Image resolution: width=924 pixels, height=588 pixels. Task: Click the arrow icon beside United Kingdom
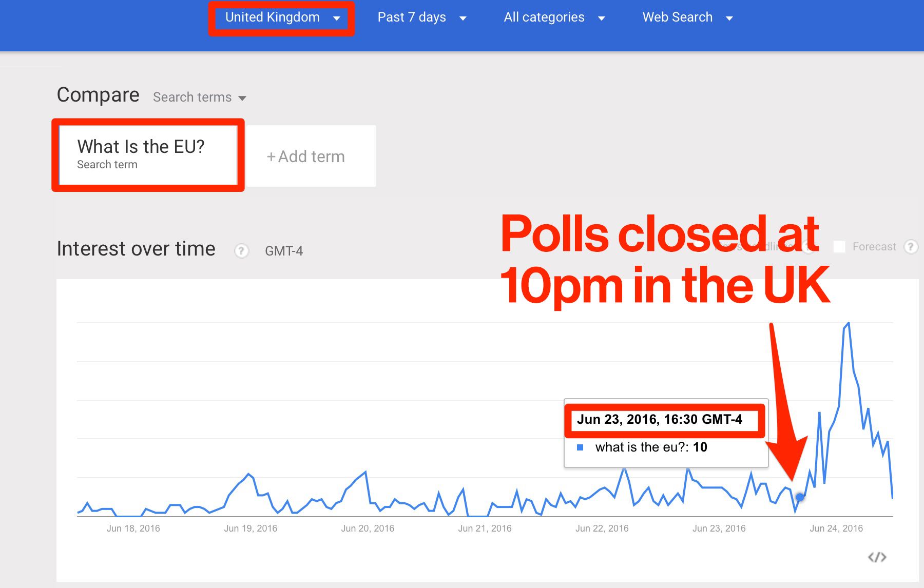337,18
